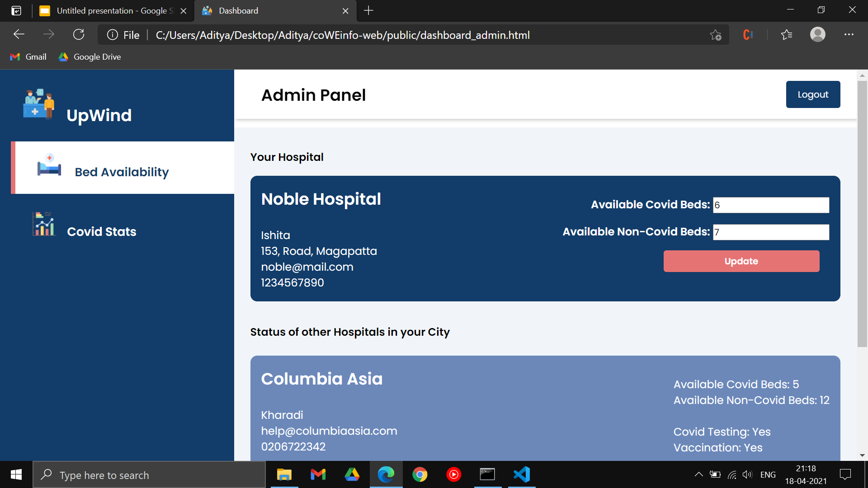
Task: Open Visual Studio Code from taskbar
Action: coord(521,474)
